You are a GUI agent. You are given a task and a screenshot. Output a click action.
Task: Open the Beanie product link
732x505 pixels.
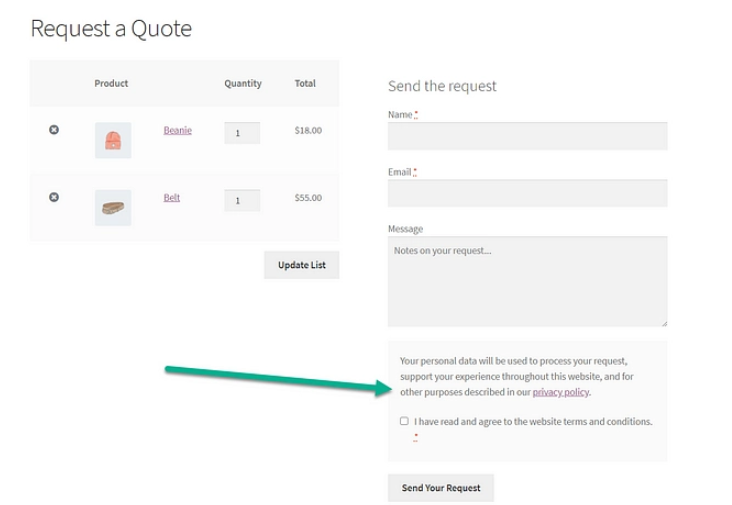[x=177, y=131]
